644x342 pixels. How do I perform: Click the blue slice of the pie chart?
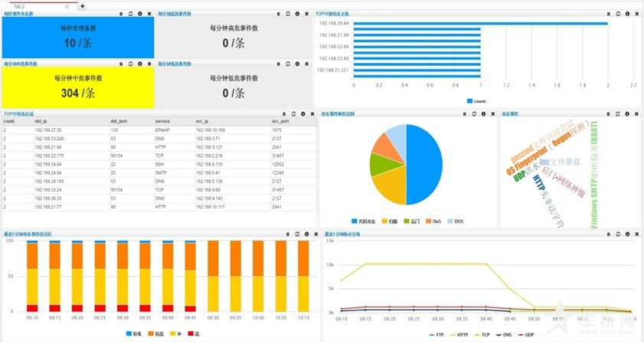coord(425,163)
